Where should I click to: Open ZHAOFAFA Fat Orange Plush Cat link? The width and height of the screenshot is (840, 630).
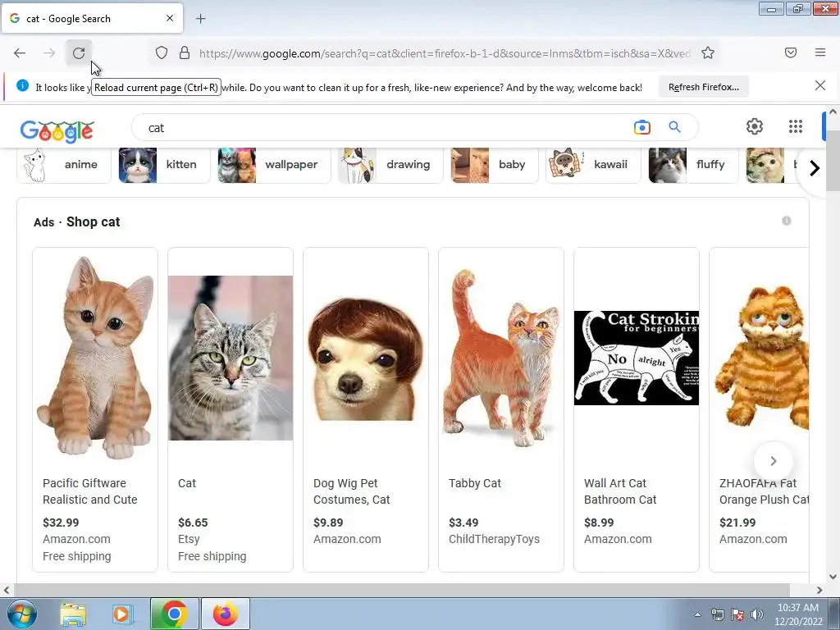(764, 491)
